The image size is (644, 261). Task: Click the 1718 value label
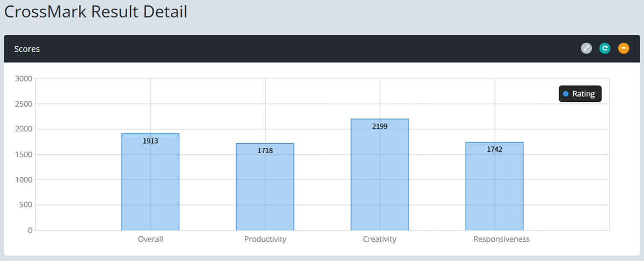[x=265, y=151]
